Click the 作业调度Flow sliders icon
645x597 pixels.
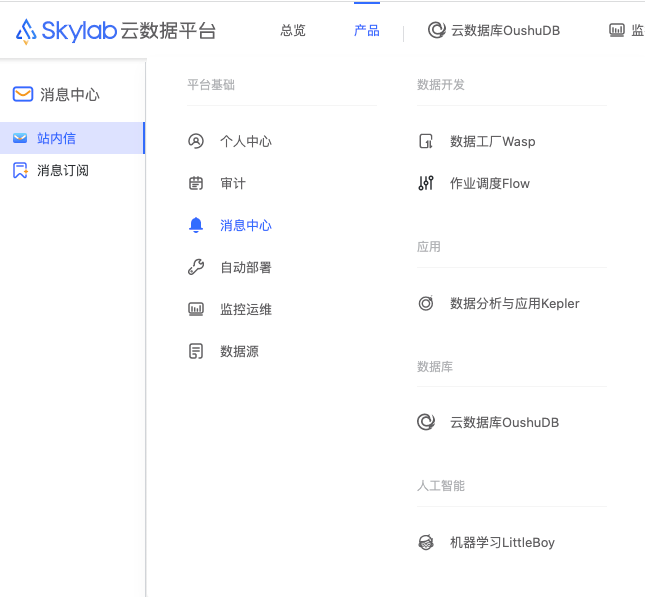pos(426,183)
